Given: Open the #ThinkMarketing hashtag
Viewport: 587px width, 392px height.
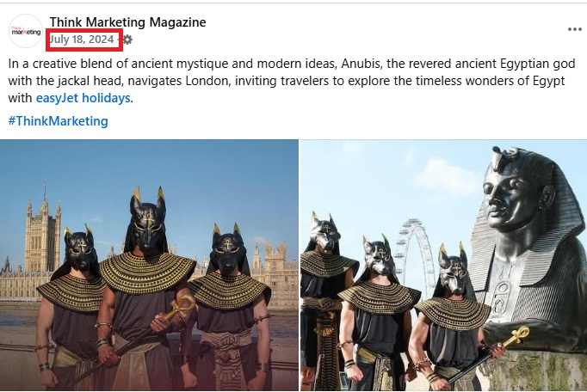Looking at the screenshot, I should click(x=58, y=121).
